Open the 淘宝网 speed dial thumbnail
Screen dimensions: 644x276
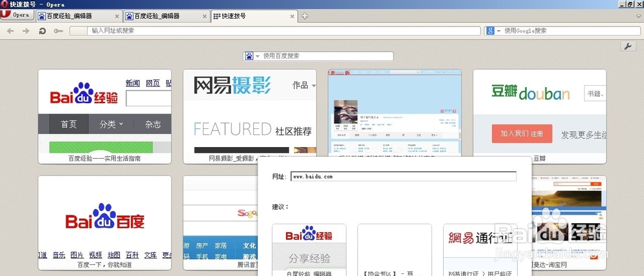coord(569,222)
